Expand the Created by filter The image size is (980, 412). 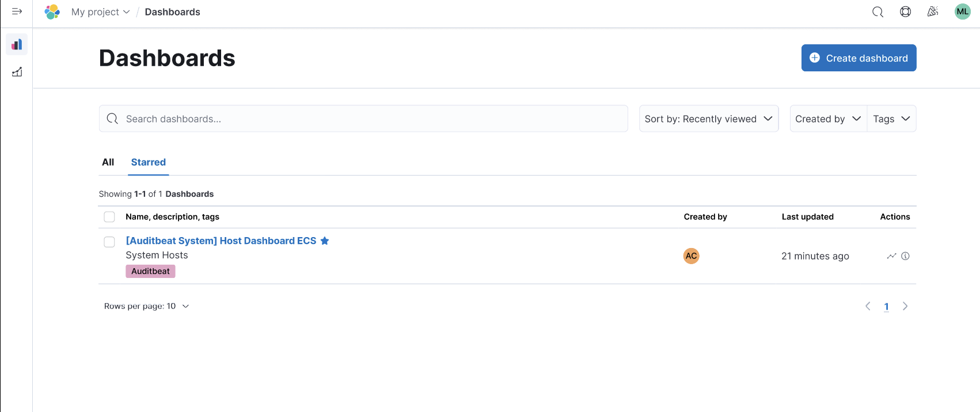[x=828, y=119]
